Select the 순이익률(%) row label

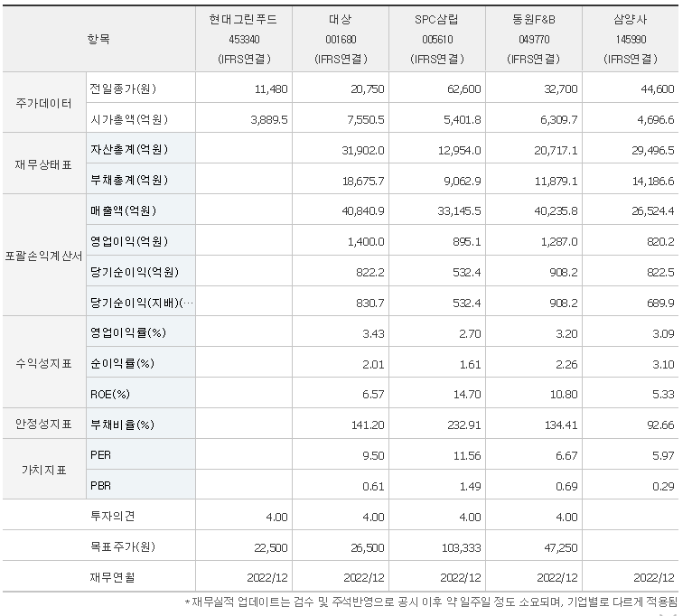click(x=122, y=364)
